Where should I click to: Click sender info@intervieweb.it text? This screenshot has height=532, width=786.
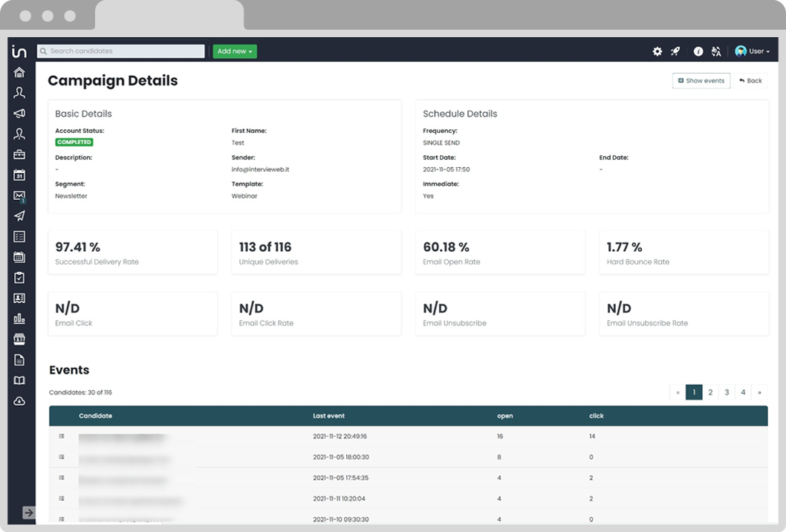pos(260,169)
